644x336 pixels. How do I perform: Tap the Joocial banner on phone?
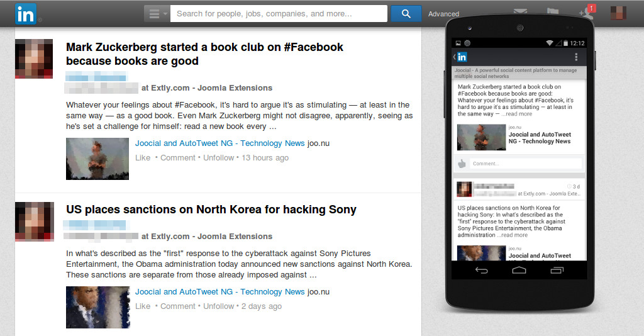[519, 73]
